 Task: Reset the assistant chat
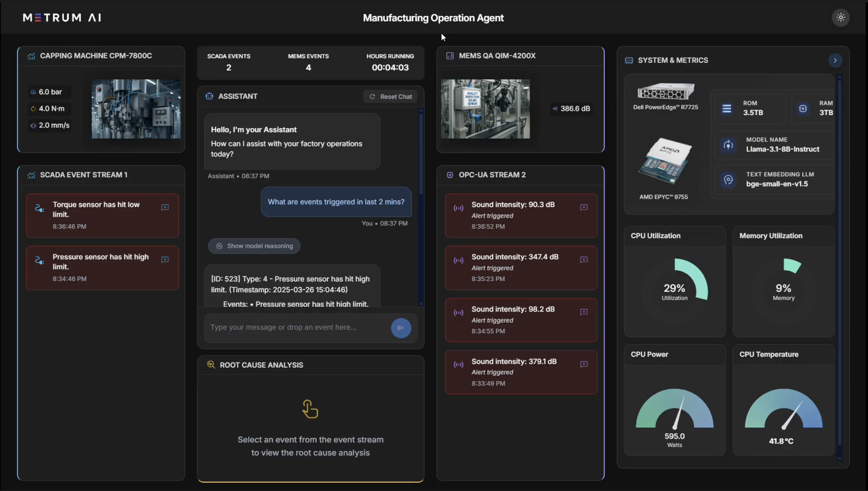pos(390,97)
